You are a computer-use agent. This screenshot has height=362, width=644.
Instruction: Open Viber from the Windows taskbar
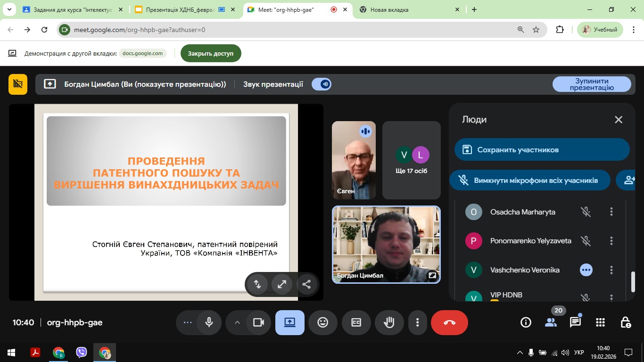(82, 353)
